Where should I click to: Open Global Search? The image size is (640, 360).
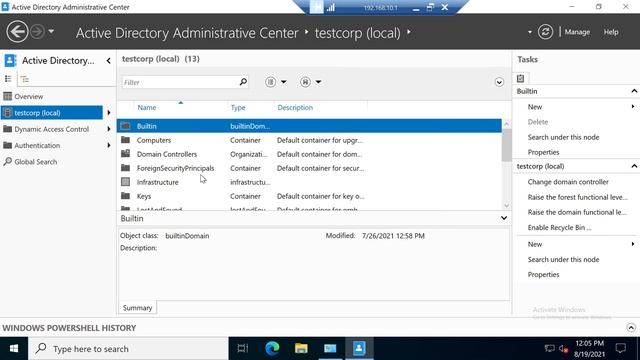point(36,162)
